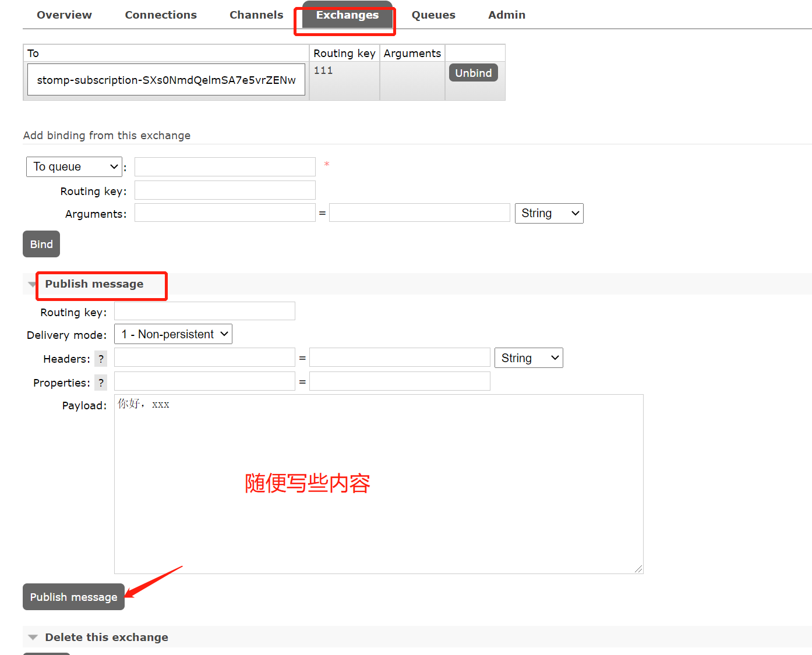This screenshot has height=655, width=812.
Task: Click the Headers value field
Action: pyautogui.click(x=400, y=357)
